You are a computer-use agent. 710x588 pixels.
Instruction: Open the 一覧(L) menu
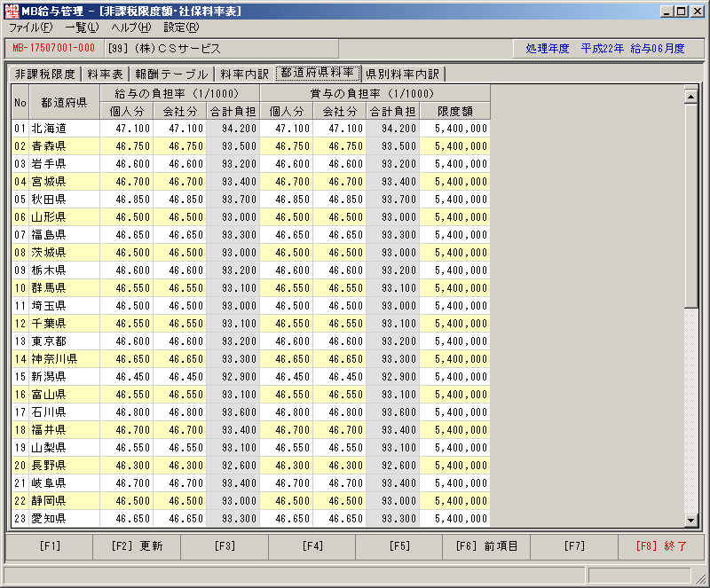pyautogui.click(x=82, y=27)
